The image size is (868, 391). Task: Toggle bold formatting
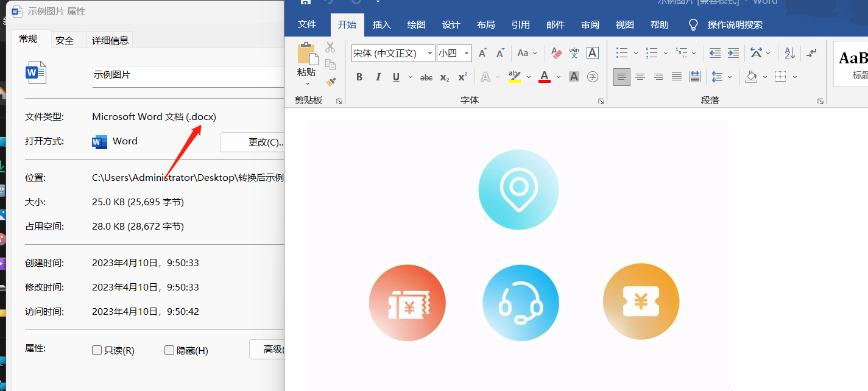point(359,77)
